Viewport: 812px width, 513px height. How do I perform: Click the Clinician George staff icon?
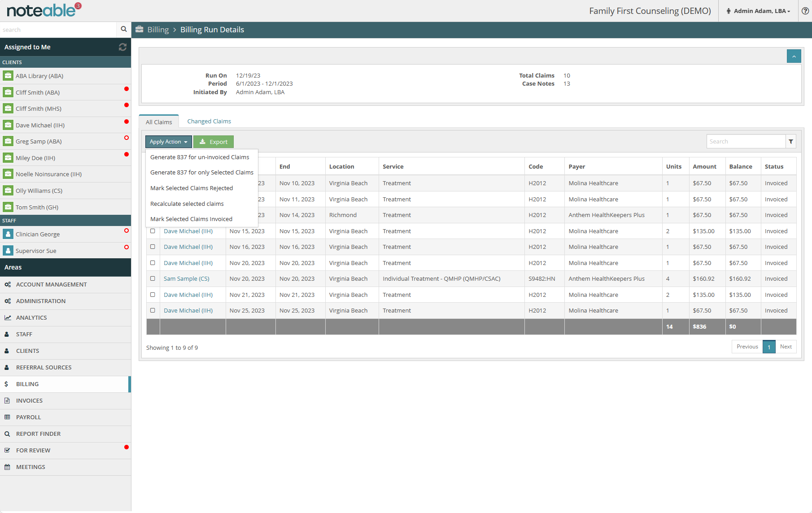coord(8,234)
